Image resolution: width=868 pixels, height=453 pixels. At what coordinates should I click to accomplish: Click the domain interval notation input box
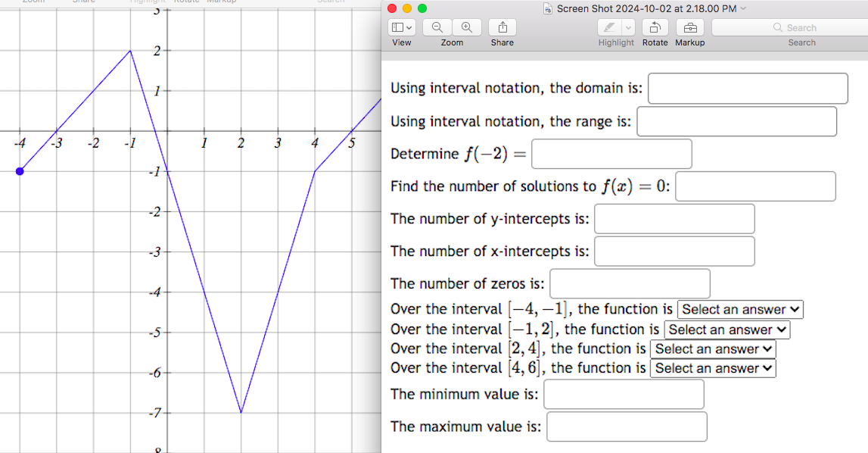(748, 88)
